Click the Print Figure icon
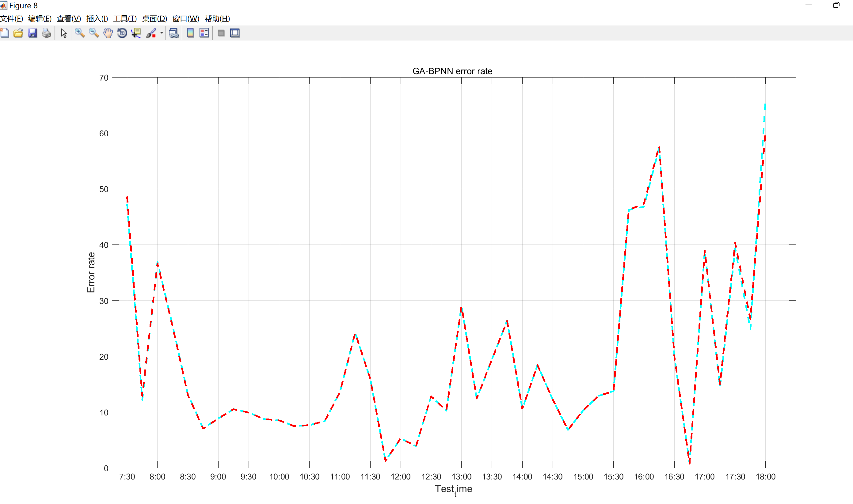853x504 pixels. (x=47, y=33)
